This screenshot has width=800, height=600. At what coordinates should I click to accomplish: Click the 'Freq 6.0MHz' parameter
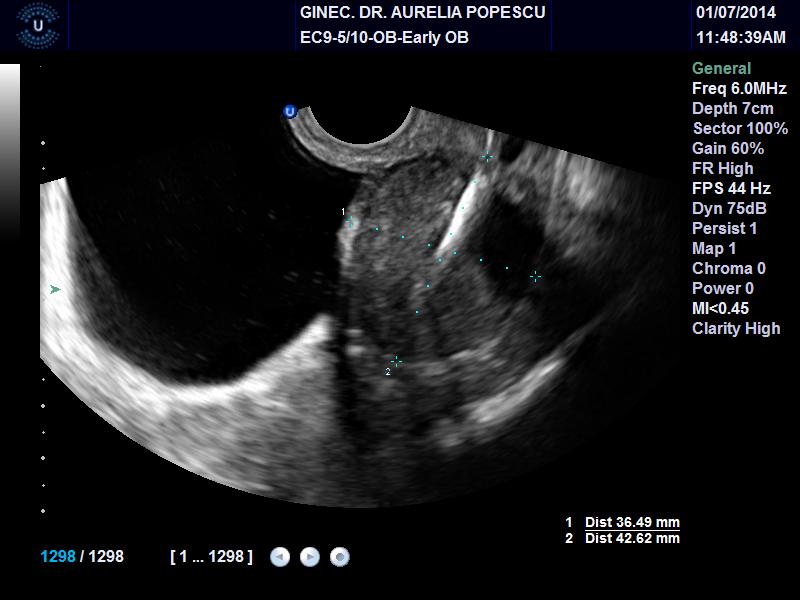coord(739,88)
